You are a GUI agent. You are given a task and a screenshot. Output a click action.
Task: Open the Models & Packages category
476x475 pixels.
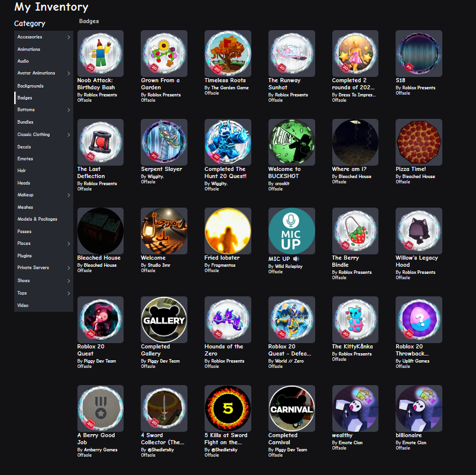[x=44, y=219]
